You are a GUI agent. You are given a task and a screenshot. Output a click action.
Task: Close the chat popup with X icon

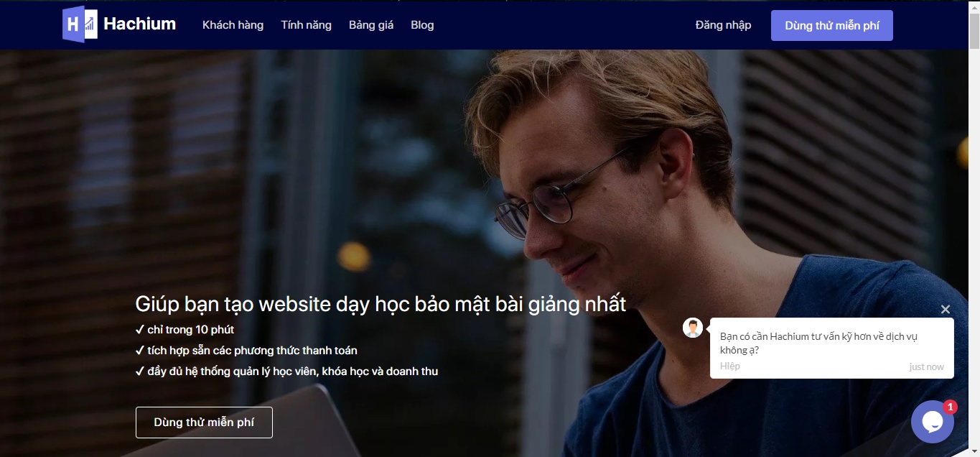coord(946,310)
